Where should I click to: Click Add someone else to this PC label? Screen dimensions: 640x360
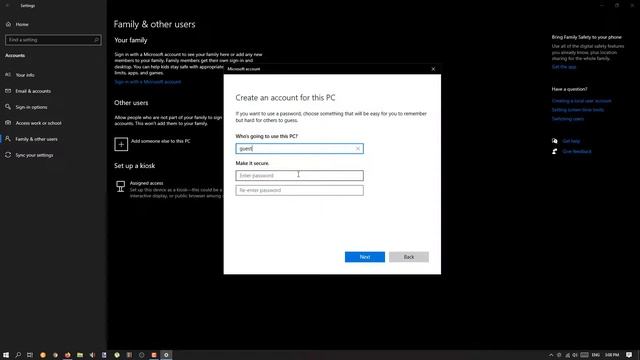[160, 141]
